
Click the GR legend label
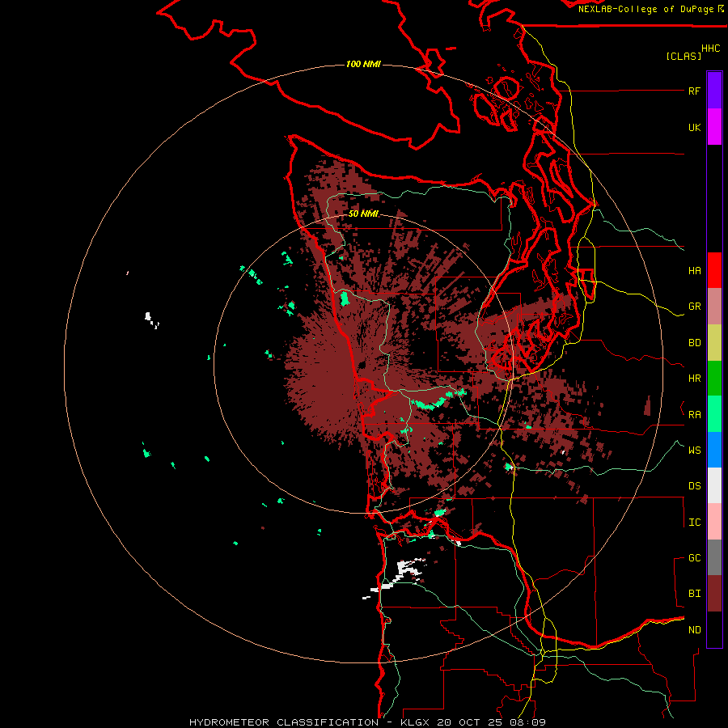(694, 307)
